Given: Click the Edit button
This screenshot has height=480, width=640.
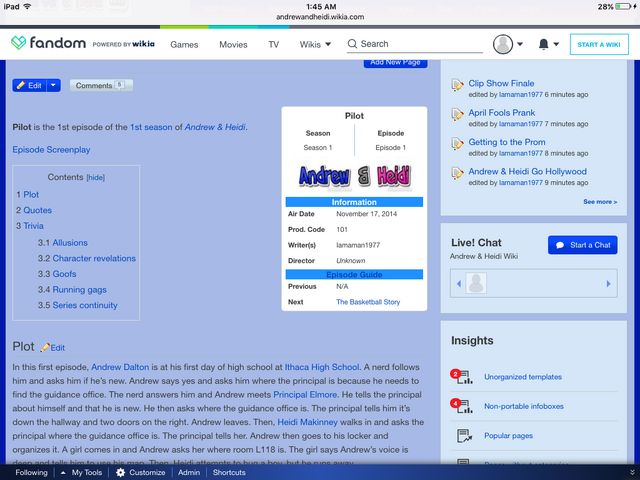Looking at the screenshot, I should click(x=29, y=85).
